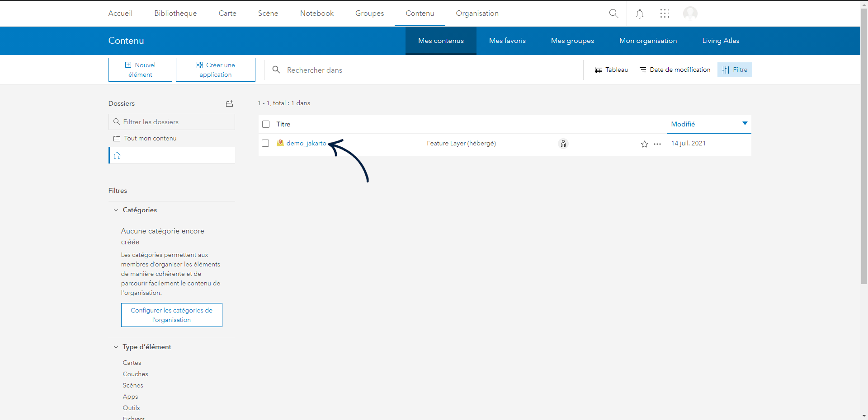The height and width of the screenshot is (420, 868).
Task: Open the app launcher grid icon
Action: pos(665,14)
